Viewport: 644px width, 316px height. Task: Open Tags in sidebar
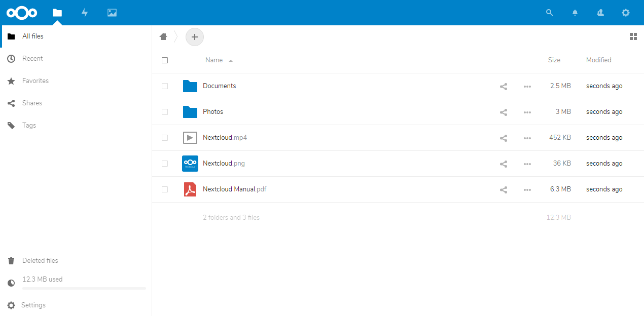tap(76, 126)
